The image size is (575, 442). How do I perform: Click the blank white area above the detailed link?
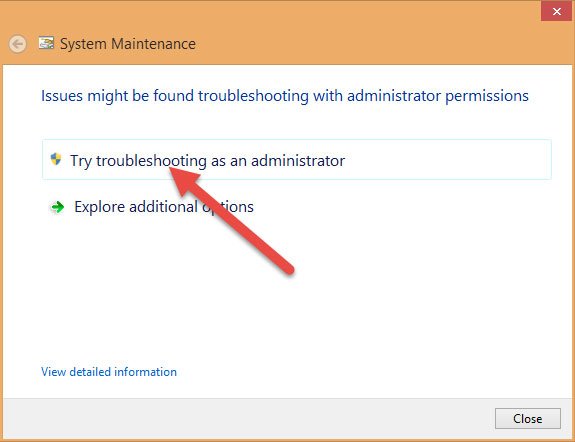tap(286, 312)
